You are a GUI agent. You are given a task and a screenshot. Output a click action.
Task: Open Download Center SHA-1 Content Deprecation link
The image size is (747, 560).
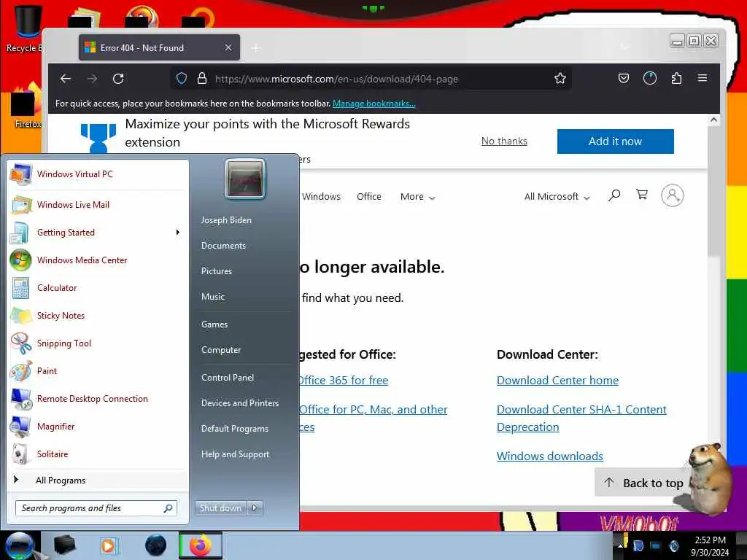tap(581, 418)
